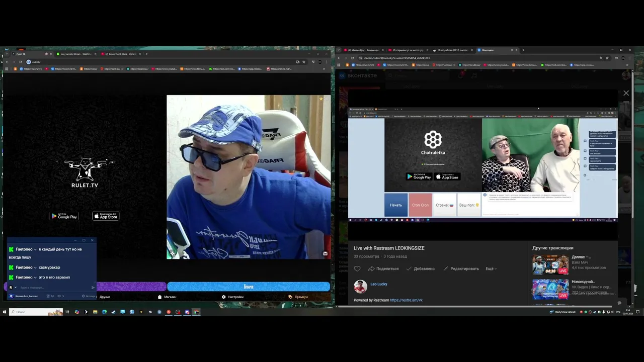644x362 pixels.
Task: Open the restre.am/vk link
Action: pyautogui.click(x=406, y=300)
